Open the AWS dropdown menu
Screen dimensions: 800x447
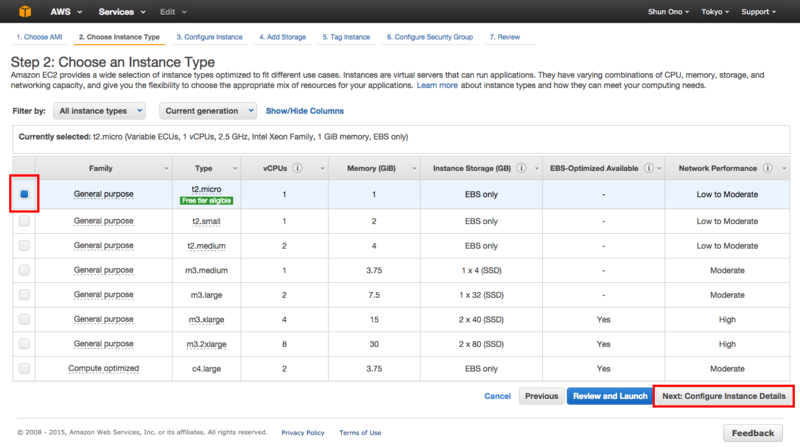coord(66,11)
